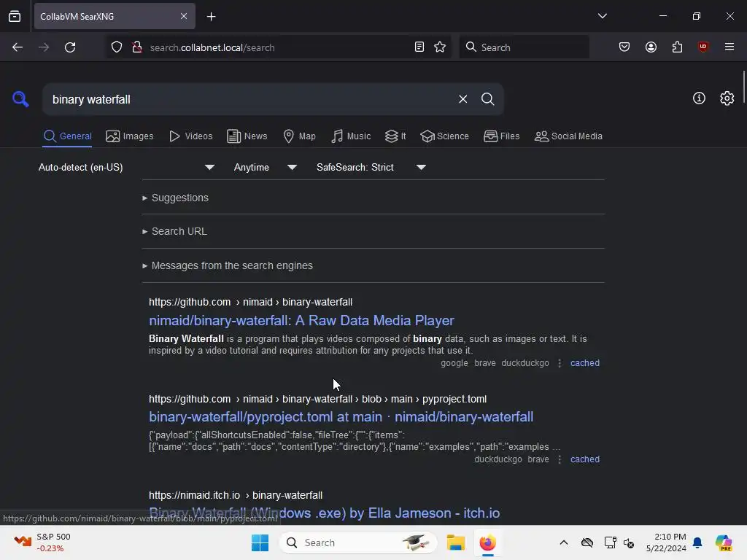The image size is (747, 560).
Task: Click the Firefox address bar URL
Action: click(212, 47)
